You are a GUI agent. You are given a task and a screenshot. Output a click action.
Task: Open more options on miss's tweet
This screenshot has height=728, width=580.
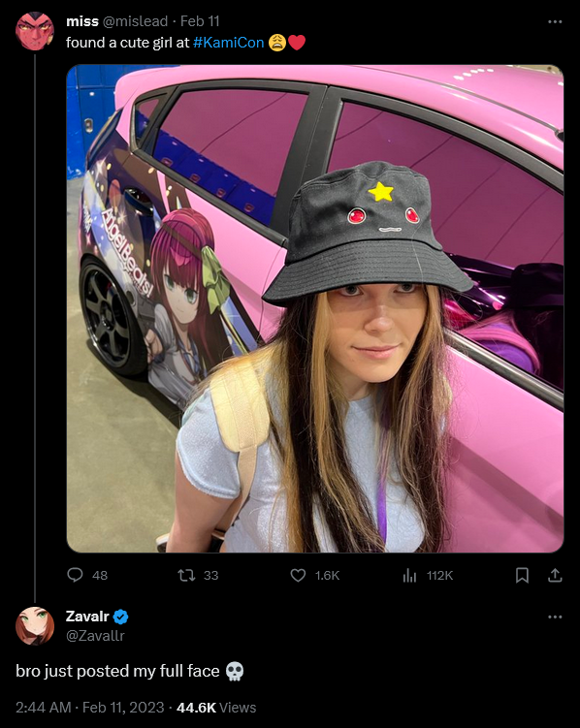coord(555,22)
